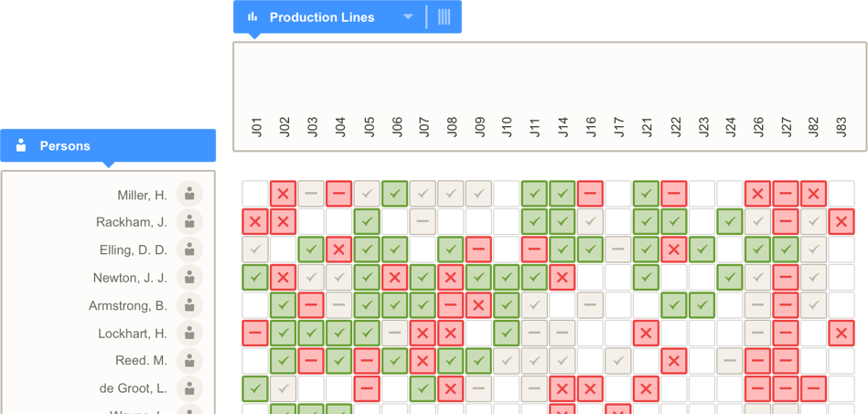
Task: Expand the Production Lines selector label
Action: point(322,17)
